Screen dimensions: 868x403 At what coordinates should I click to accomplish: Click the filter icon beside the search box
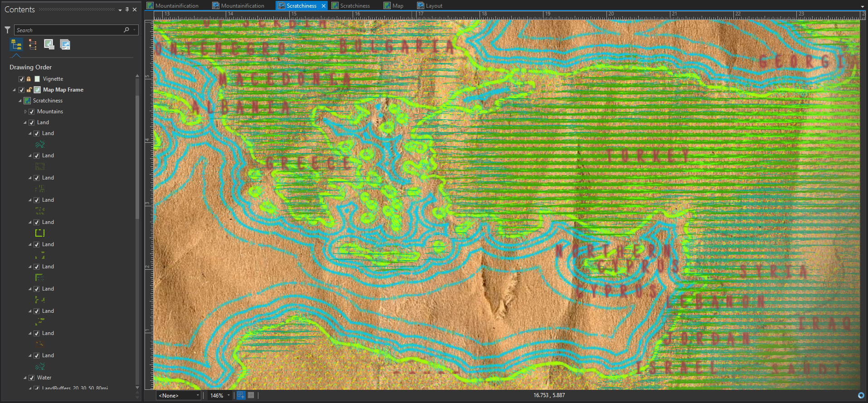(x=7, y=30)
